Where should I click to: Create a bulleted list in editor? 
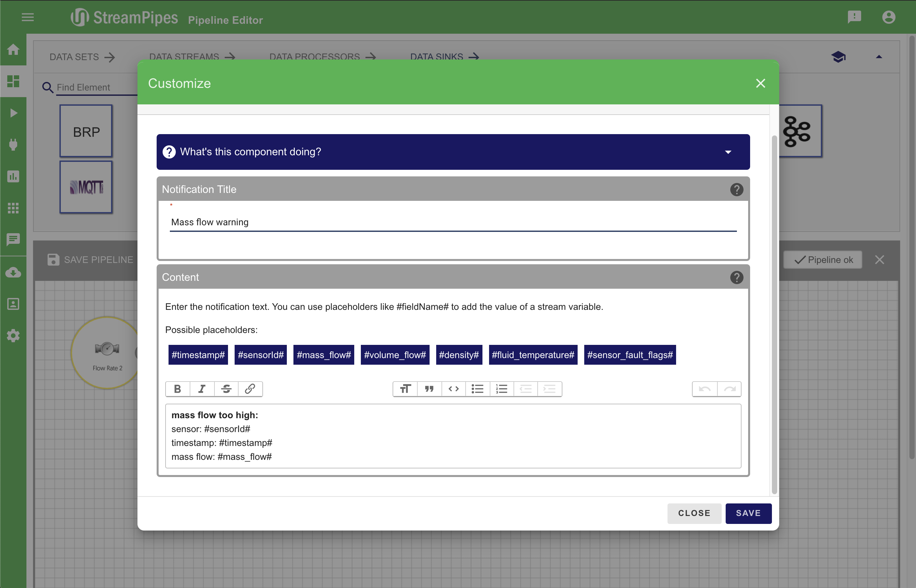[x=477, y=389]
